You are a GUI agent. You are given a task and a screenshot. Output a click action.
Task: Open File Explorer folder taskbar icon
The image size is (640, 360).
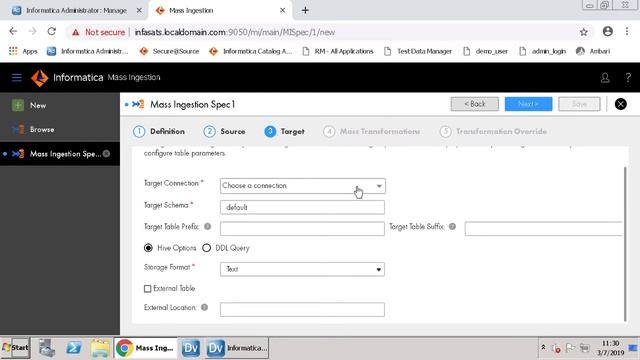point(100,348)
